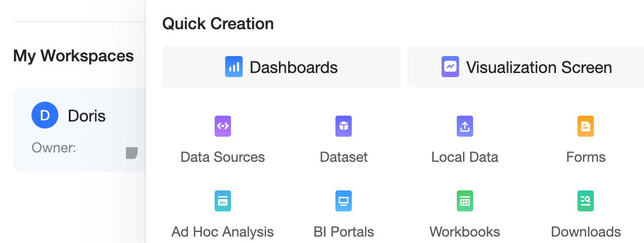Viewport: 644px width, 243px height.
Task: Click the Dataset cube icon
Action: [x=344, y=126]
